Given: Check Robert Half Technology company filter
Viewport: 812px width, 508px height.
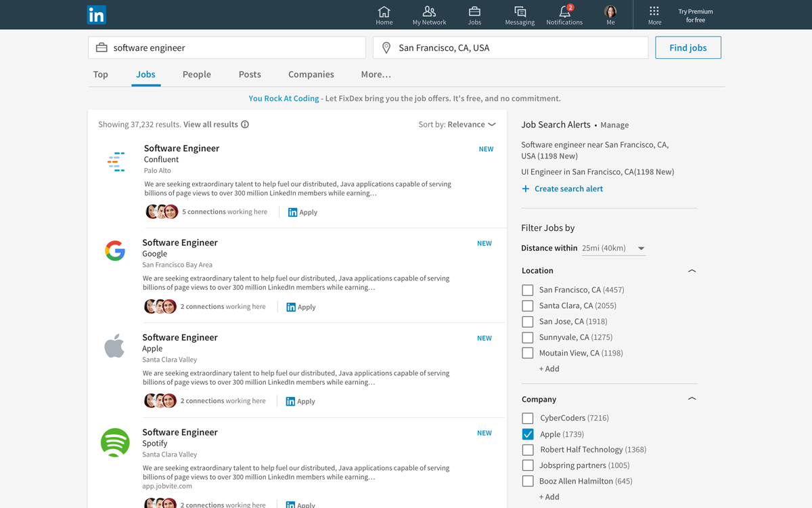Looking at the screenshot, I should (528, 450).
